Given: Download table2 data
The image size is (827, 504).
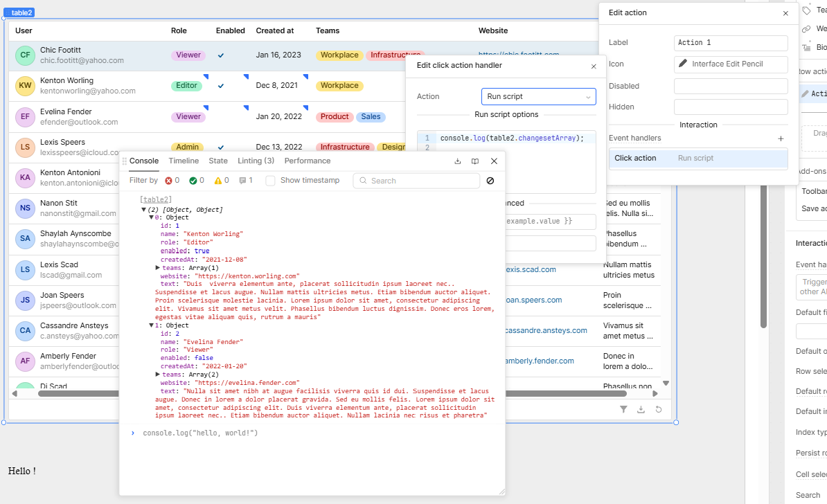Looking at the screenshot, I should [641, 409].
